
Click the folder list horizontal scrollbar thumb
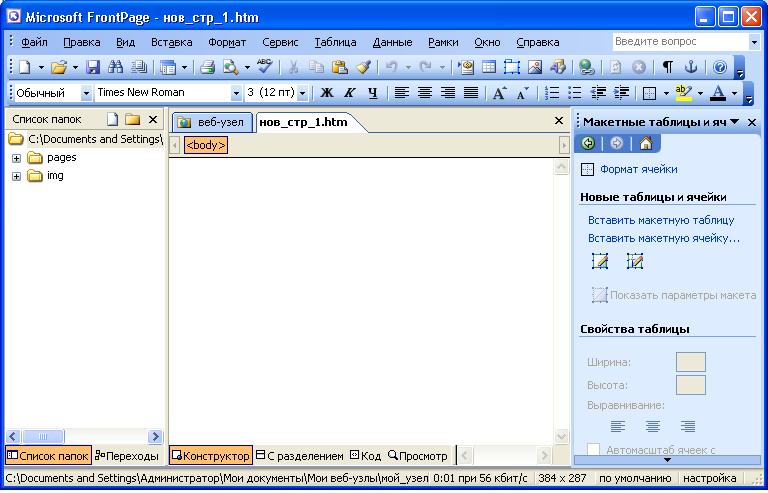(43, 436)
